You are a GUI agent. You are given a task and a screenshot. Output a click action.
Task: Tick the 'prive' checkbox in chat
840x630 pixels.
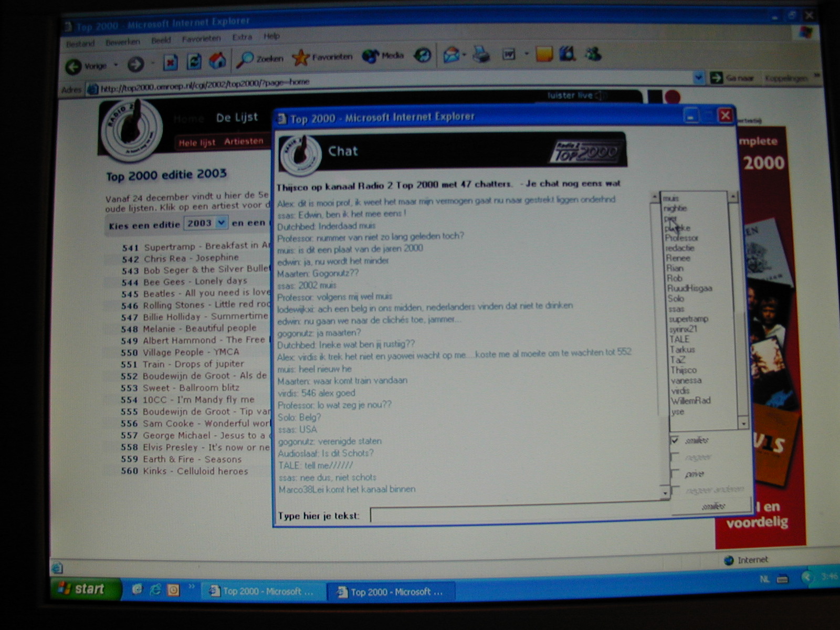pyautogui.click(x=675, y=474)
